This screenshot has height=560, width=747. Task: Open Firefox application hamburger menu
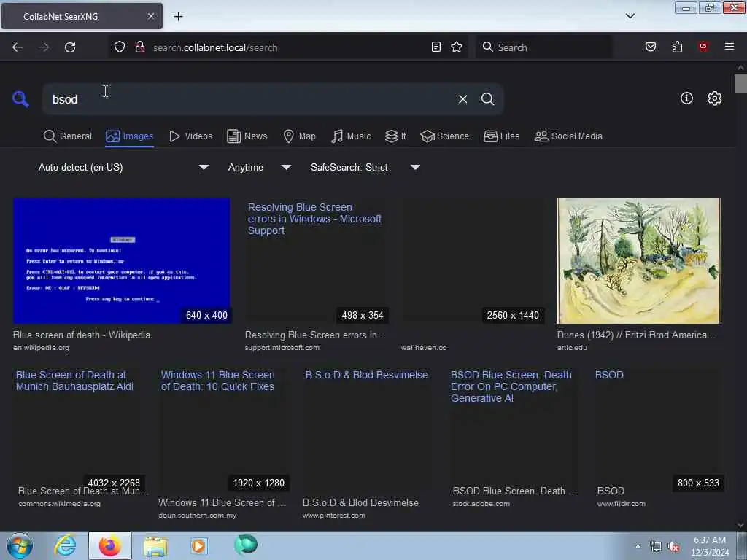tap(729, 47)
